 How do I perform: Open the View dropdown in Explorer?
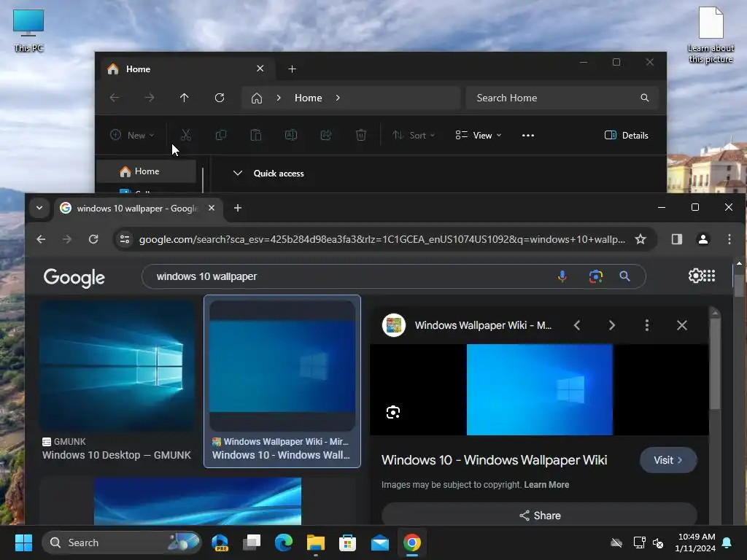(x=479, y=135)
